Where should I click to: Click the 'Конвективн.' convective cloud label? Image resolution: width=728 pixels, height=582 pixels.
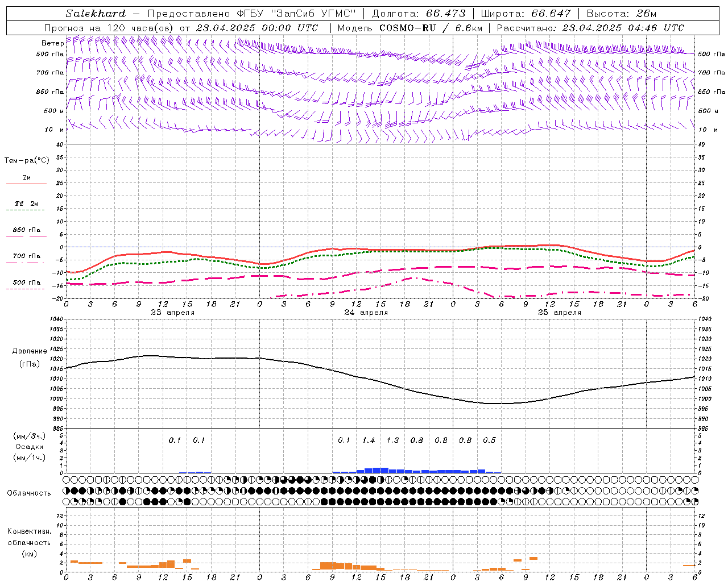[x=30, y=531]
